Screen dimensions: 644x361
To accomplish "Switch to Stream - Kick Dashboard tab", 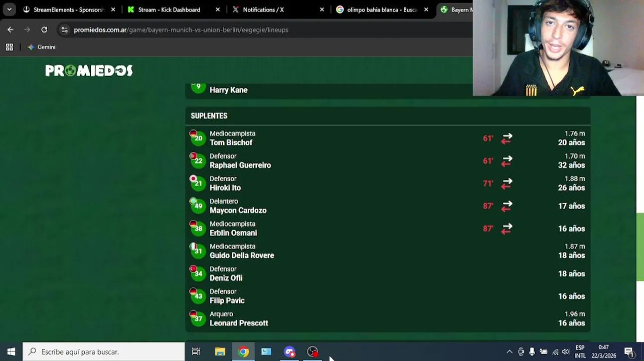I will click(x=169, y=10).
